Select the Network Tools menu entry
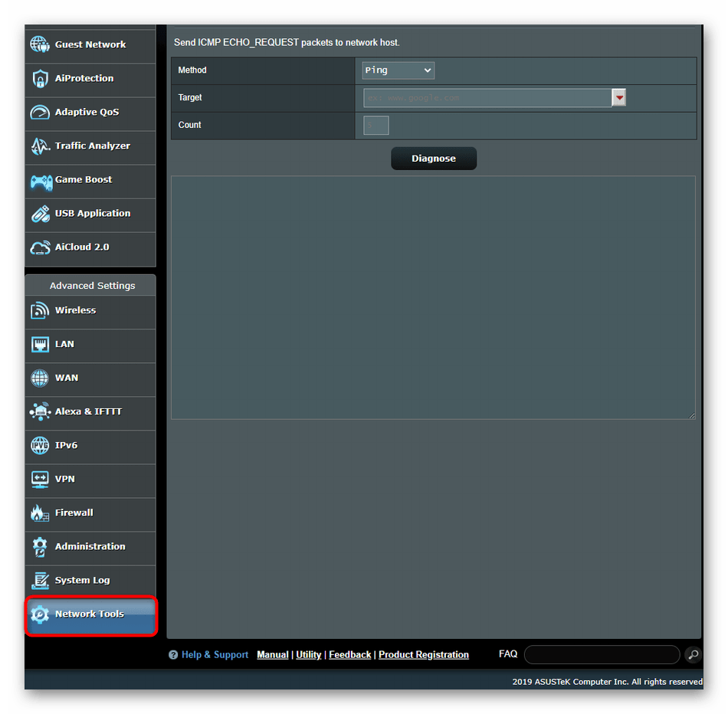728x714 pixels. click(x=90, y=616)
